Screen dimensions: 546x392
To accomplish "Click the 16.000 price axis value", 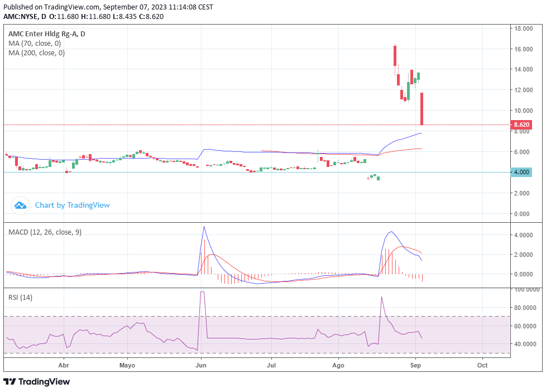I will pos(523,49).
